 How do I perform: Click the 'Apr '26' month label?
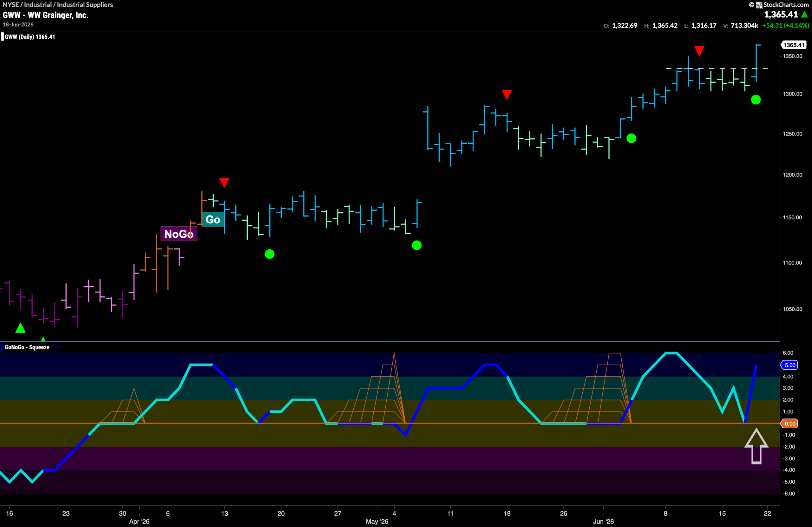pyautogui.click(x=139, y=522)
